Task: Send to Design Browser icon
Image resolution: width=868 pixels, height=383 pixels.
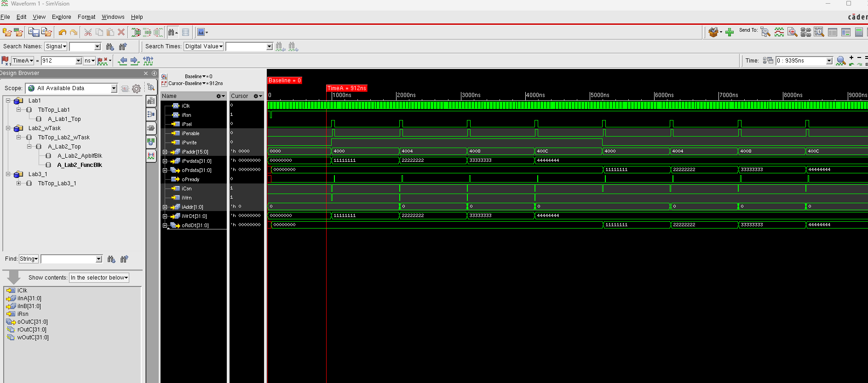Action: coord(765,32)
